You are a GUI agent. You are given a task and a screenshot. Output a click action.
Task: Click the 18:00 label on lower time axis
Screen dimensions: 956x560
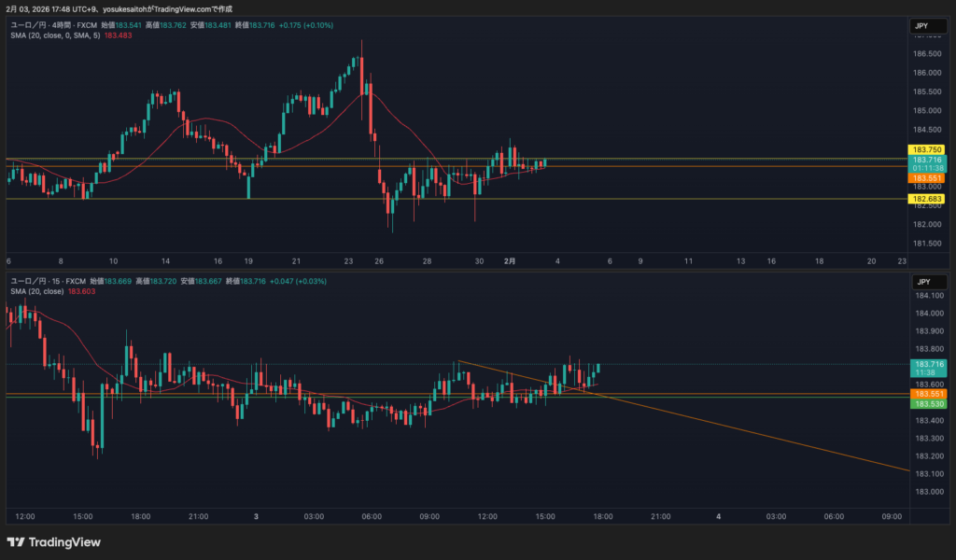tap(603, 516)
